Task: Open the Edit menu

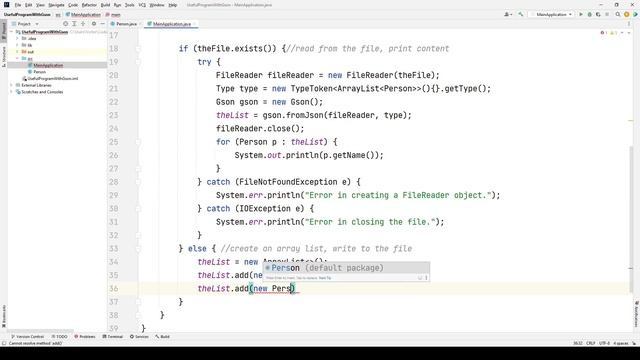Action: (28, 5)
